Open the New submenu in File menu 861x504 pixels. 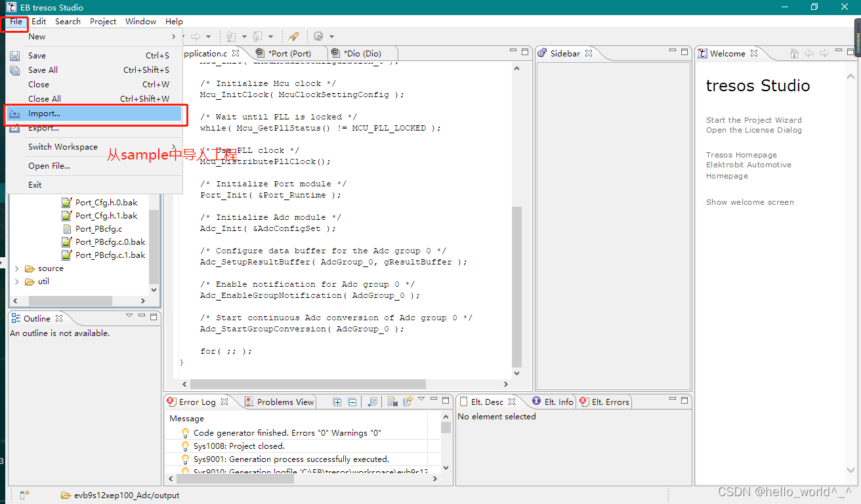pos(93,37)
